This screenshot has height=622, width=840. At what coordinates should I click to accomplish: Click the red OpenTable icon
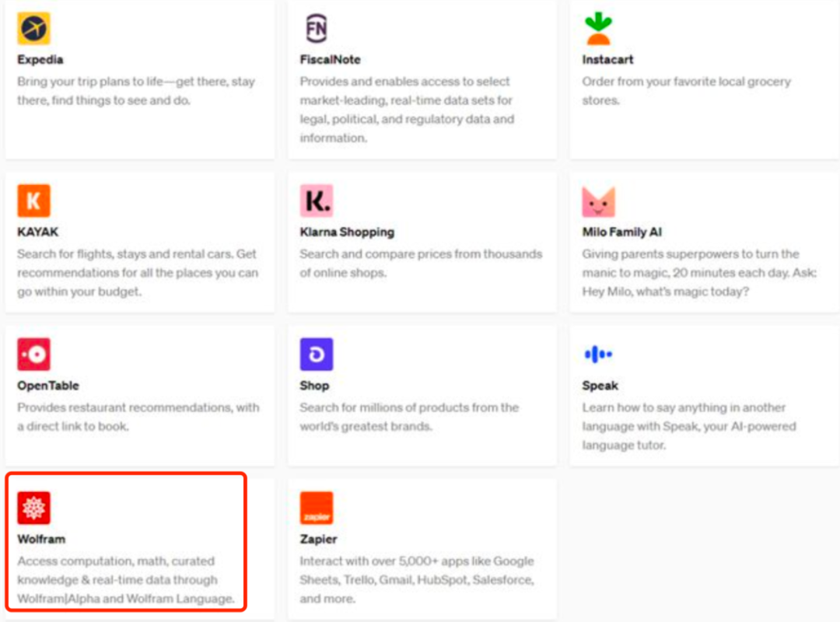point(33,354)
